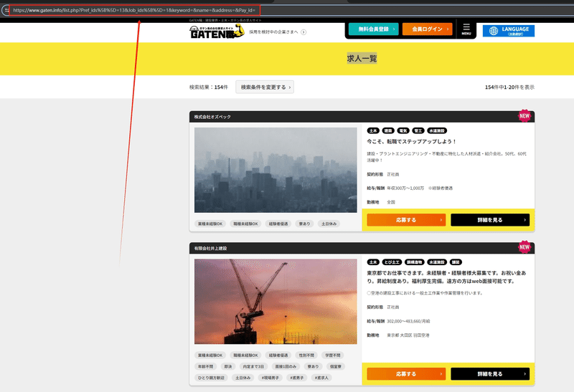Click the globe LANGUAGE button
The width and height of the screenshot is (574, 392).
point(509,31)
